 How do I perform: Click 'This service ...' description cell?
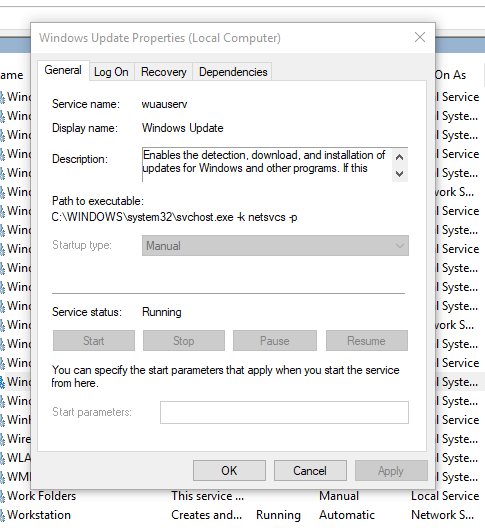pyautogui.click(x=207, y=496)
